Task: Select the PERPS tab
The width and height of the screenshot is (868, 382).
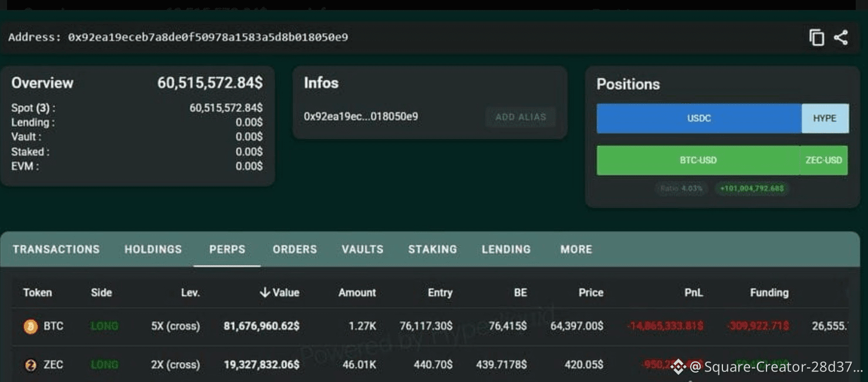Action: click(227, 249)
